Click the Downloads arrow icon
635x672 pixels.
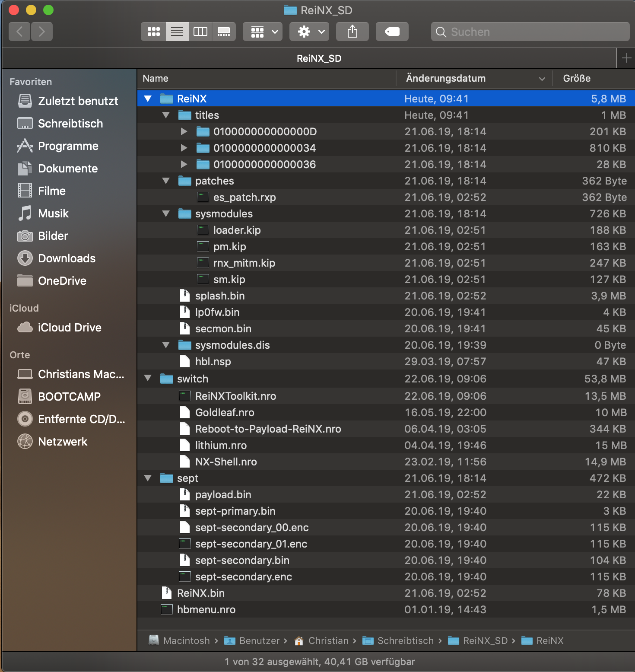click(x=25, y=258)
